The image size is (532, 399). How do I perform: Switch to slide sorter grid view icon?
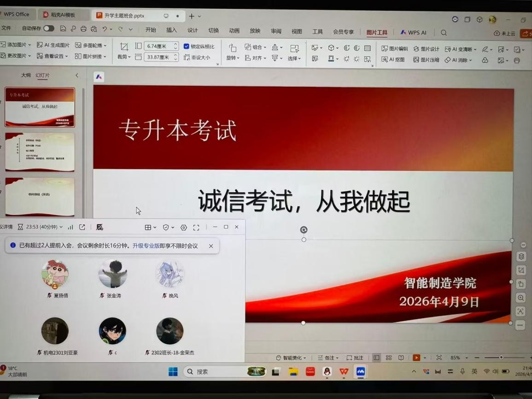point(389,358)
